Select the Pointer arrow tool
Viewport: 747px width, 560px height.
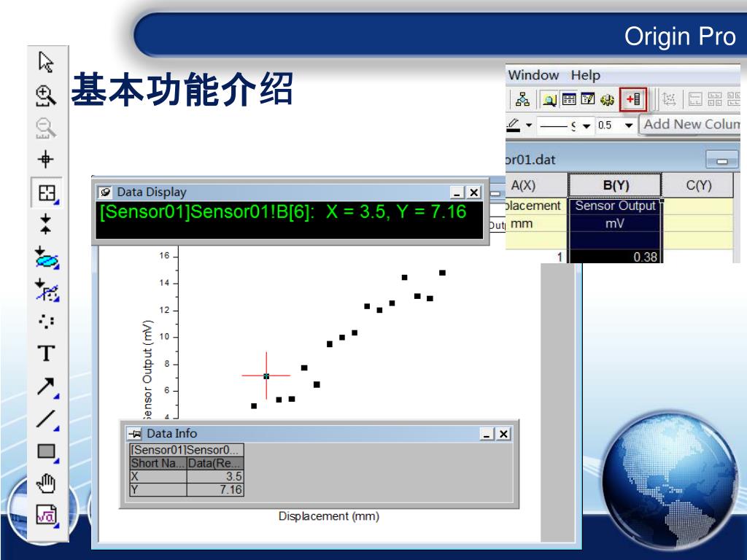point(46,63)
